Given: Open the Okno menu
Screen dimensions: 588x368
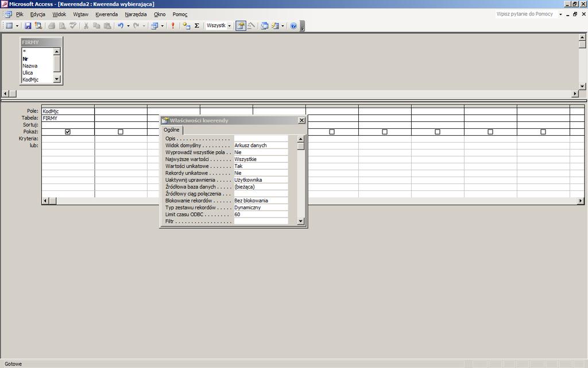Looking at the screenshot, I should (x=160, y=14).
